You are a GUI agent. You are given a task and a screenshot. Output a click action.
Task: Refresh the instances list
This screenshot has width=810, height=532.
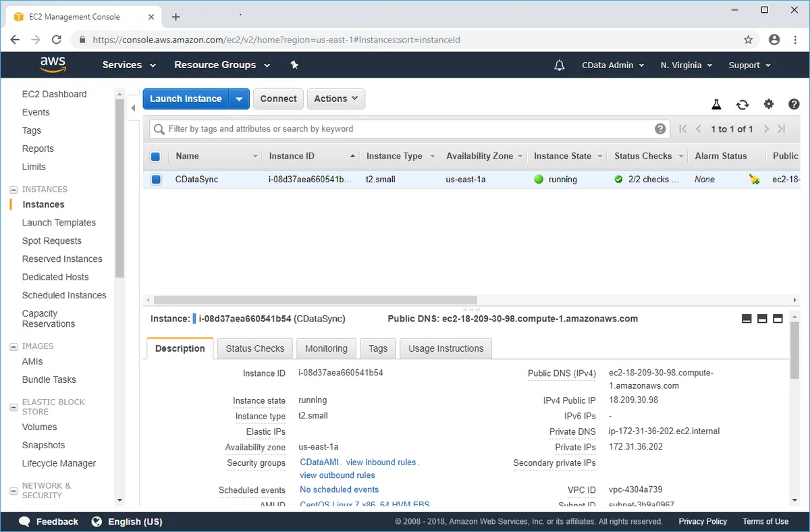[742, 104]
